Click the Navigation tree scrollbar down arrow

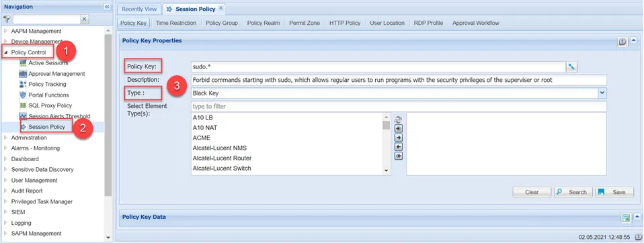tap(108, 237)
